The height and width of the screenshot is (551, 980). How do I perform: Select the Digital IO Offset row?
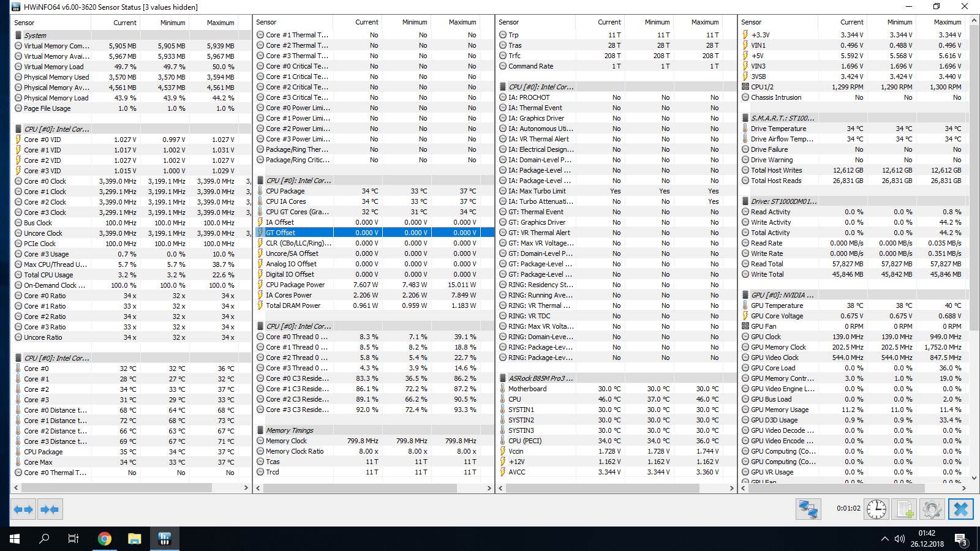(374, 274)
